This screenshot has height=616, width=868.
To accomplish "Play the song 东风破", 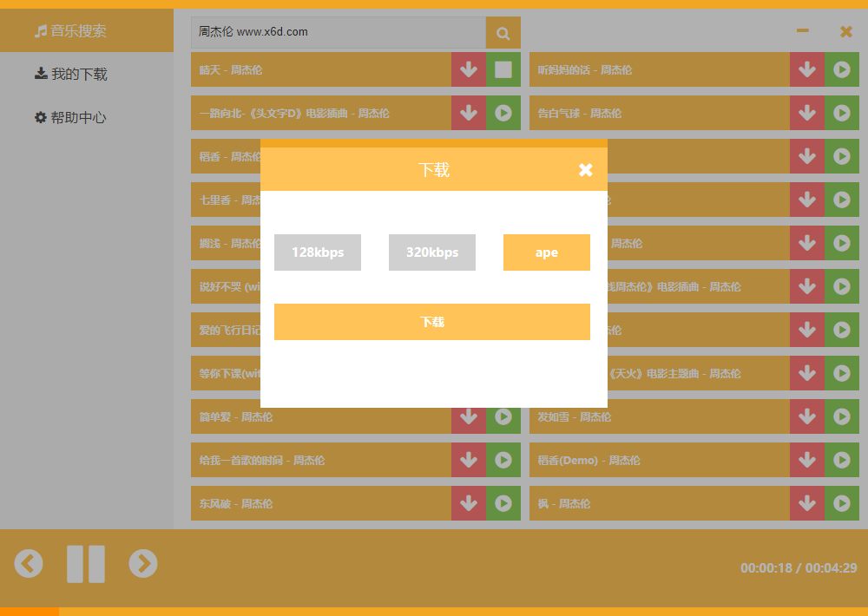I will [503, 503].
